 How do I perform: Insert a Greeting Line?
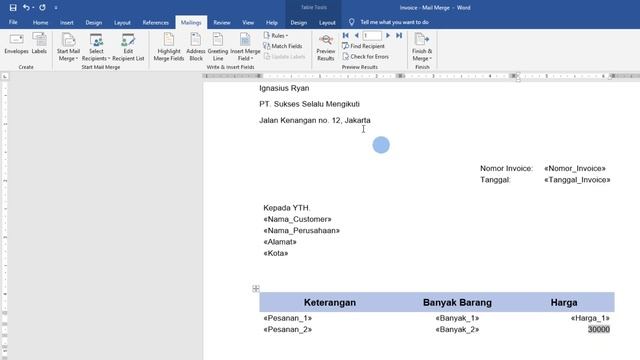(x=218, y=47)
